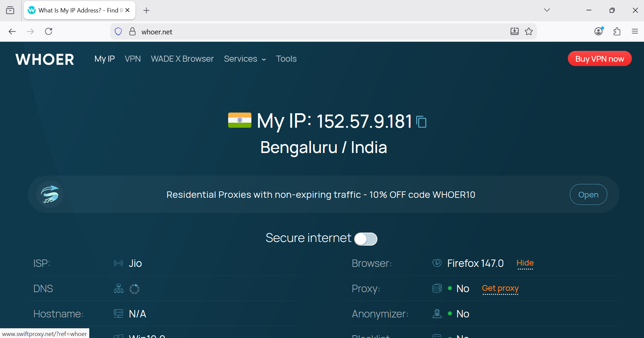Click the Get proxy link
644x338 pixels.
pyautogui.click(x=500, y=288)
